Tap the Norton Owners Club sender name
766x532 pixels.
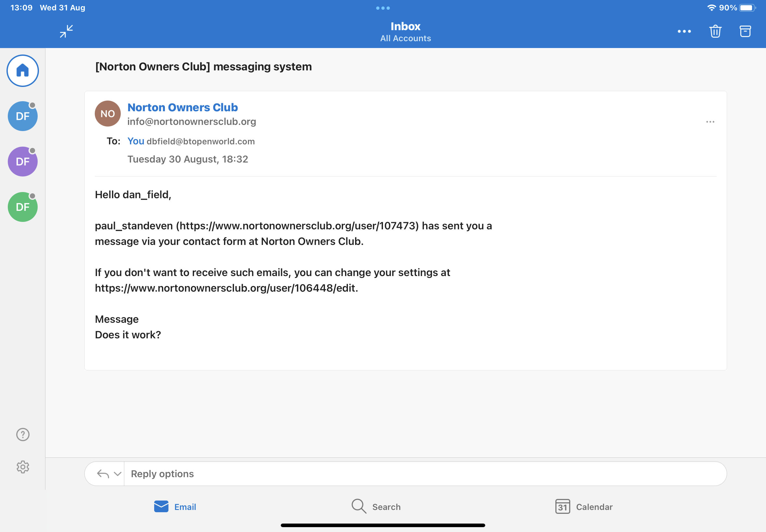click(x=182, y=107)
